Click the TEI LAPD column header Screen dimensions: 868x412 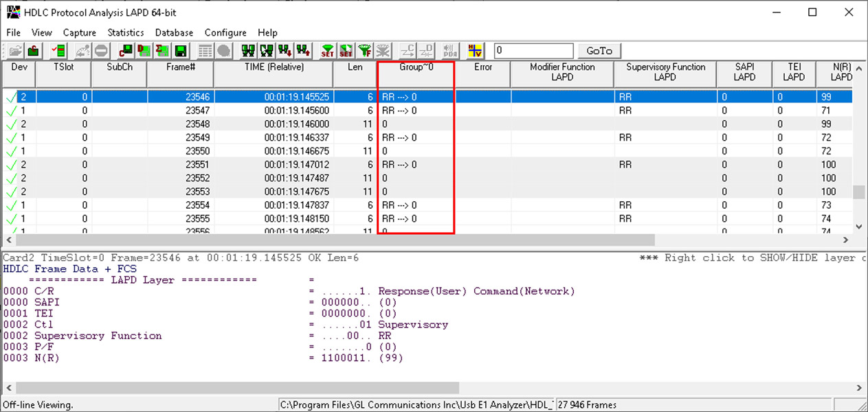[794, 74]
